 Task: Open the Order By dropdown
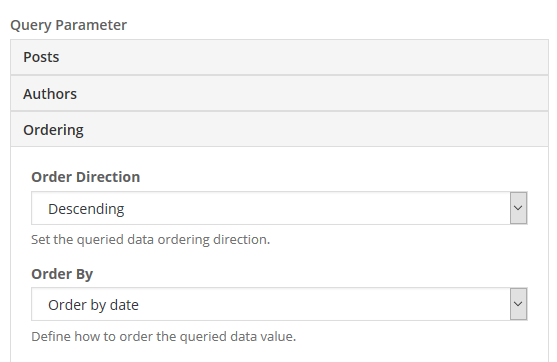(279, 304)
